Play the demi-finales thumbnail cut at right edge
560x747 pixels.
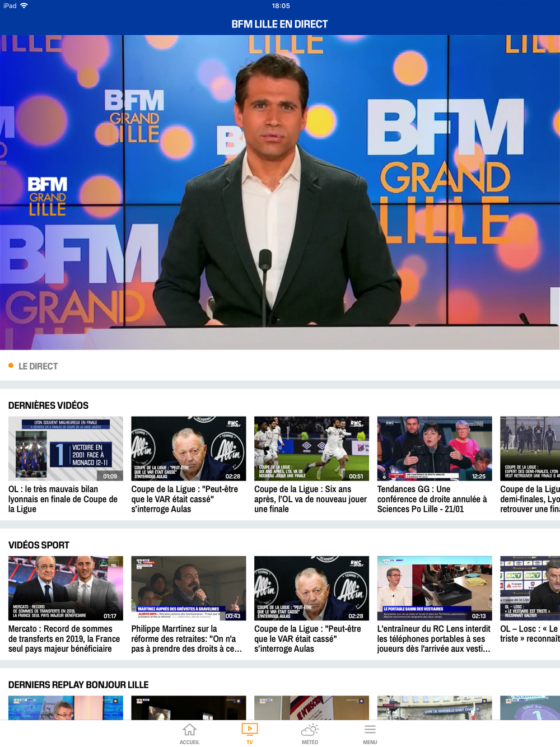click(530, 449)
